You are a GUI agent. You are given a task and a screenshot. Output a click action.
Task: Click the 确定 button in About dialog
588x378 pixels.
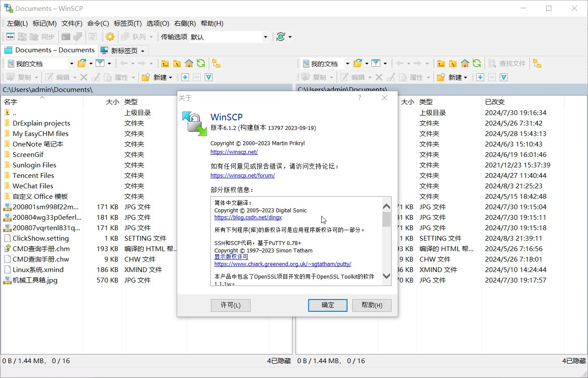327,305
